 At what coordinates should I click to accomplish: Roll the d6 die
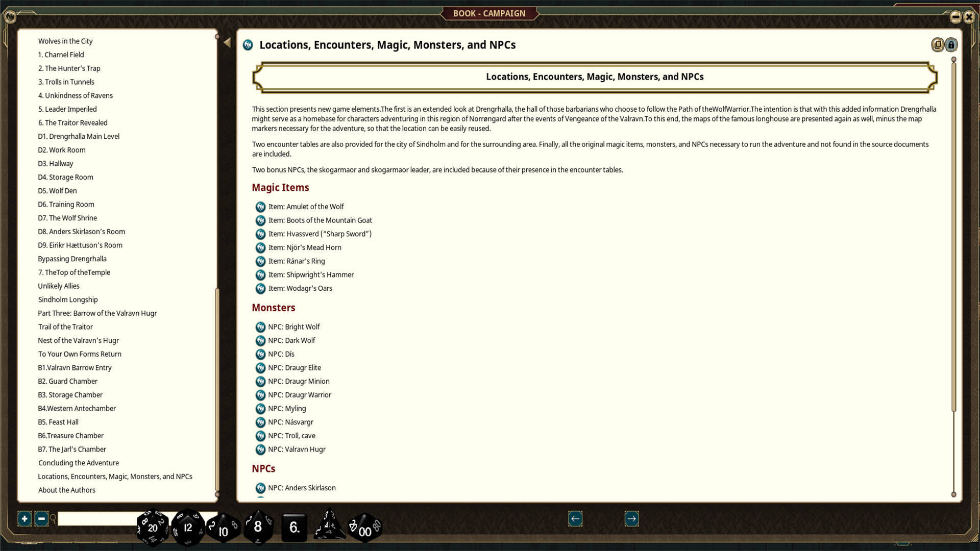[293, 527]
